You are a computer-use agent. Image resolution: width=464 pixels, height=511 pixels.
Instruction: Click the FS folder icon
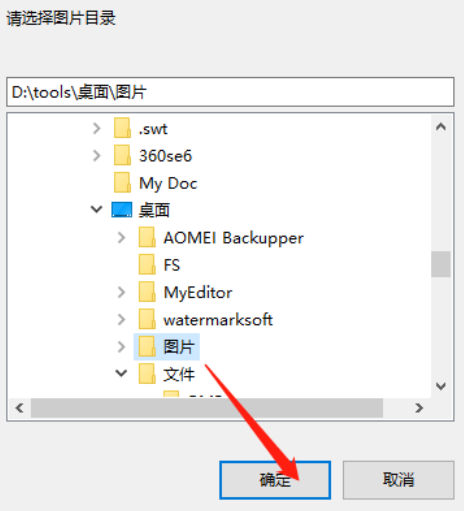147,265
